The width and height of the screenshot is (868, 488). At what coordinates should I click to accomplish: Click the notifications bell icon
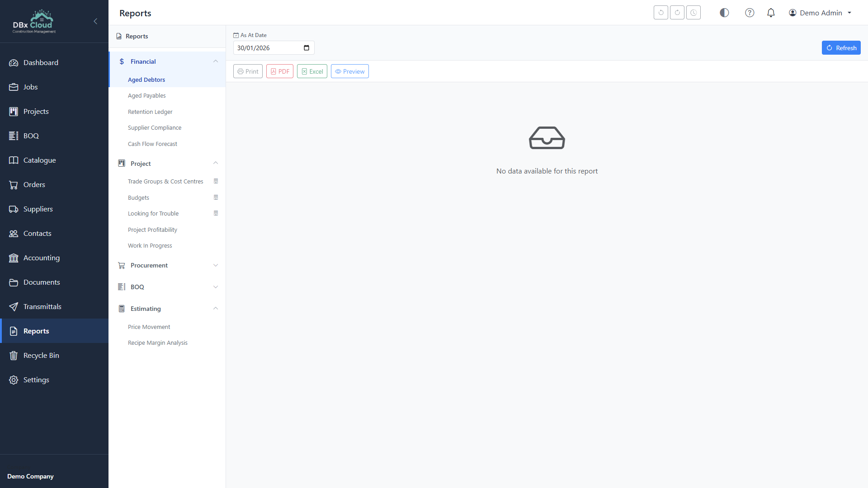coord(771,13)
